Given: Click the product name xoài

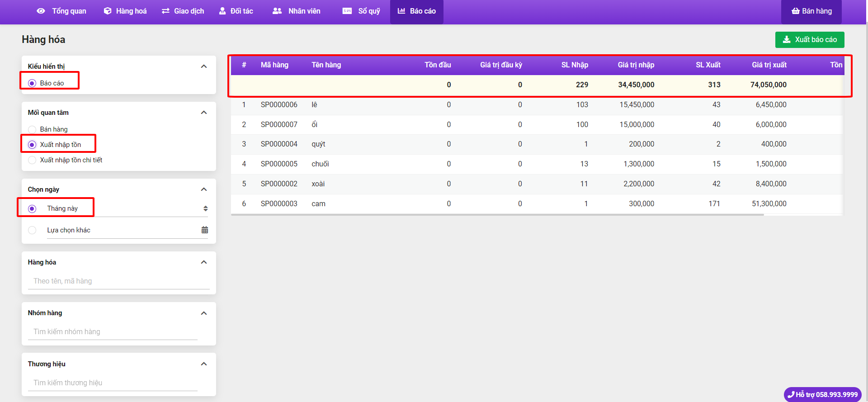Looking at the screenshot, I should click(318, 184).
